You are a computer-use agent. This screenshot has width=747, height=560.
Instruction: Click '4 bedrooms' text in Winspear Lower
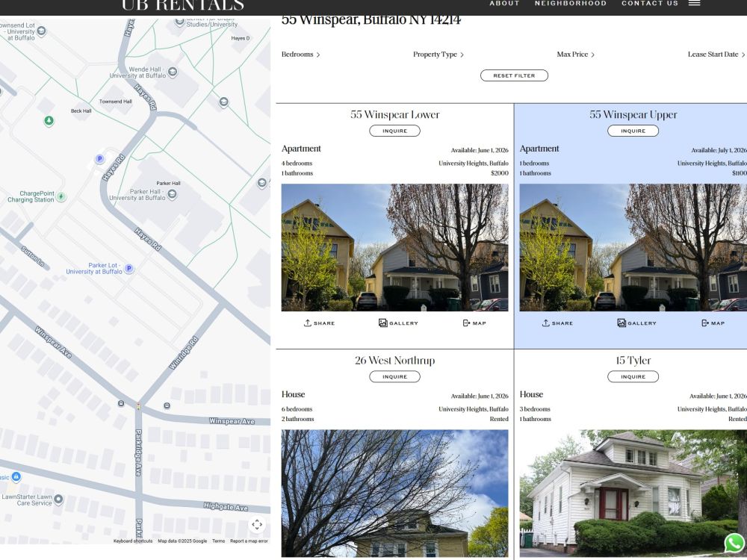[297, 164]
